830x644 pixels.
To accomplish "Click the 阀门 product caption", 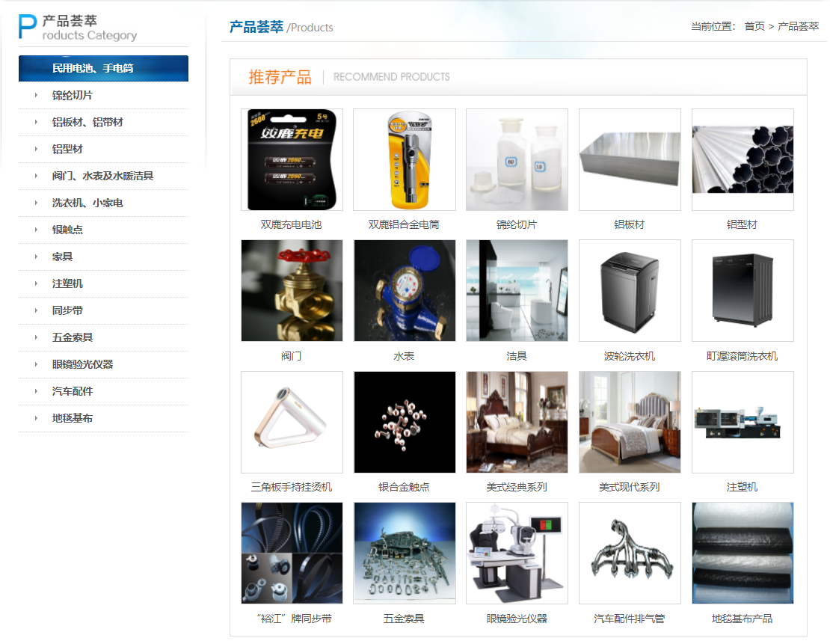I will [x=291, y=356].
